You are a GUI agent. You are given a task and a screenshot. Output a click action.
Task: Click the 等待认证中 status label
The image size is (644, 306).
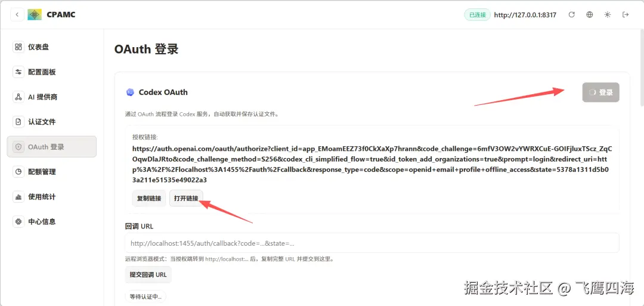[145, 296]
